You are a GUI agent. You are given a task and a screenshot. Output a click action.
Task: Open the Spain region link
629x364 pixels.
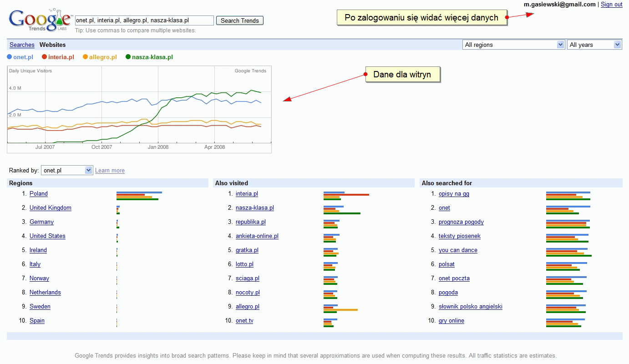point(37,320)
